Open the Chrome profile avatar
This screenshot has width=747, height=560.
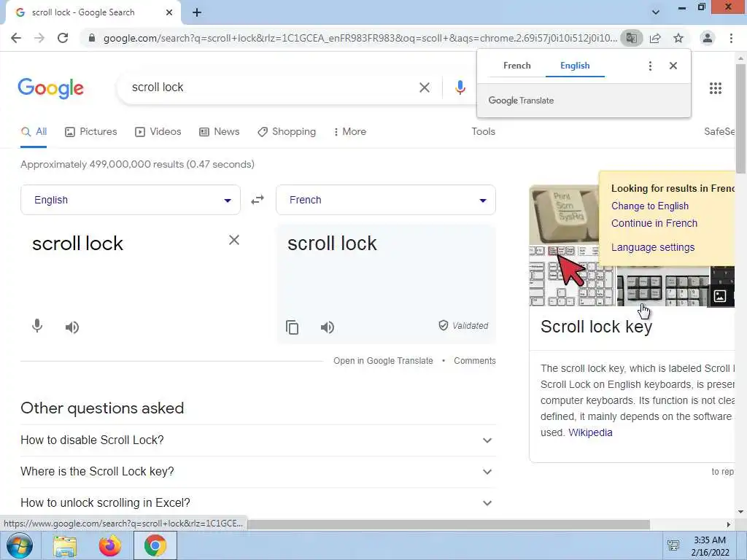(708, 38)
